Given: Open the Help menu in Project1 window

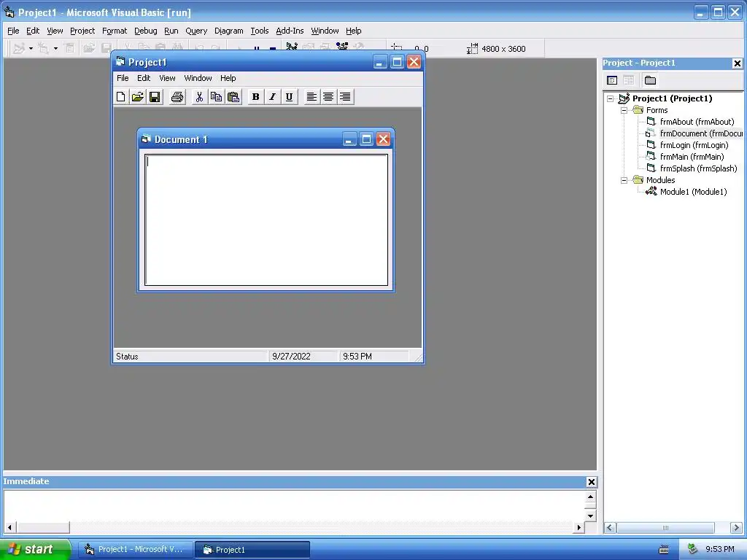Looking at the screenshot, I should (228, 78).
